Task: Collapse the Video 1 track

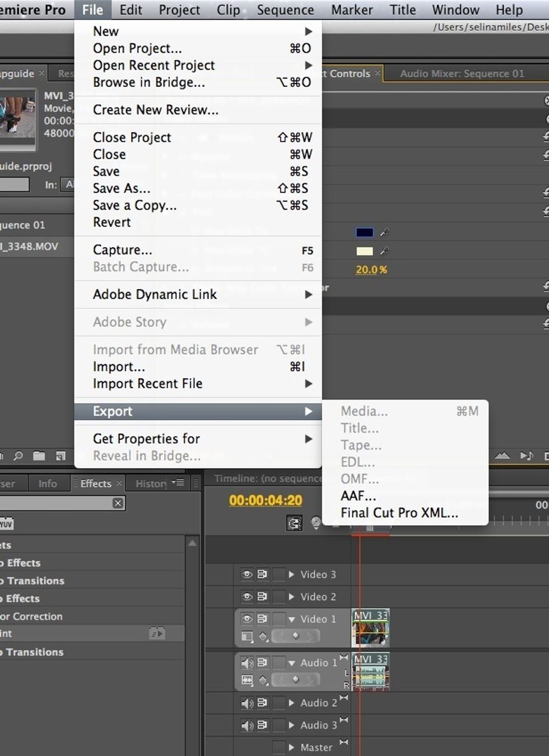Action: click(291, 619)
